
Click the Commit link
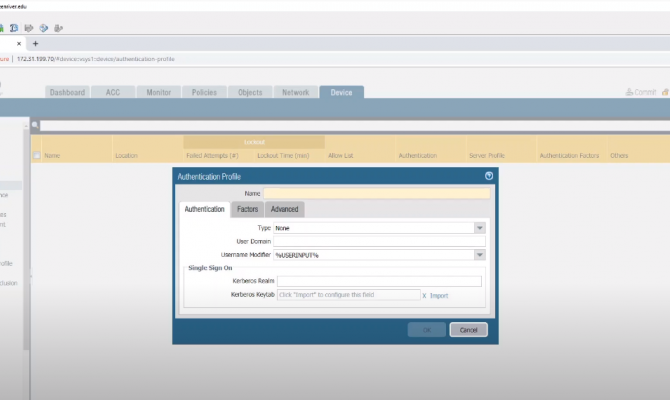[645, 92]
